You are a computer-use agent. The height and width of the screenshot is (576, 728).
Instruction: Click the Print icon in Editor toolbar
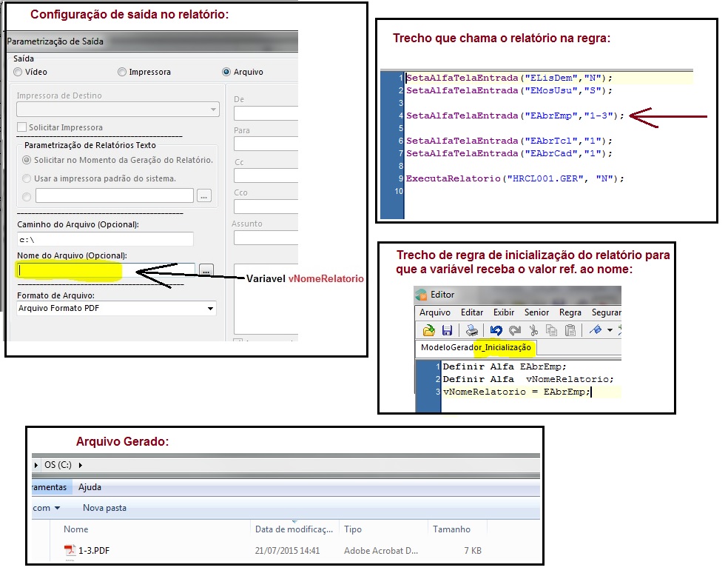472,330
